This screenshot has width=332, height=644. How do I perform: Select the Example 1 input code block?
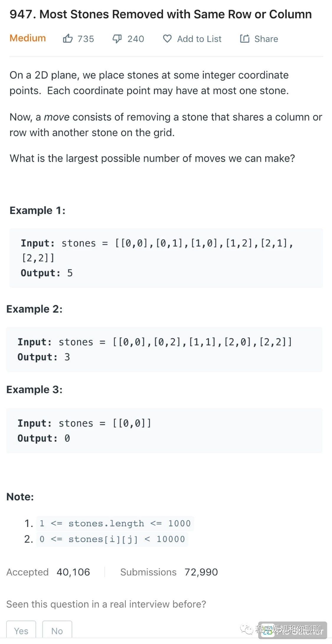[166, 258]
